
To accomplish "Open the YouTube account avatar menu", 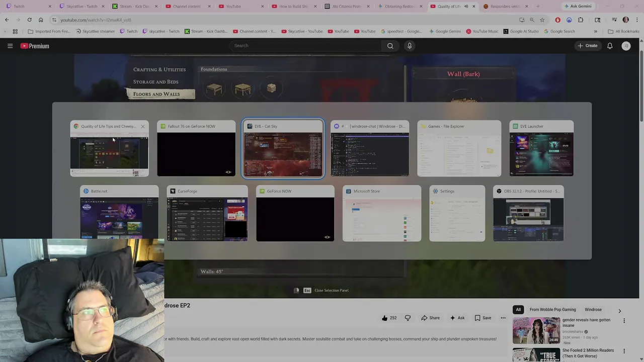I will [626, 46].
